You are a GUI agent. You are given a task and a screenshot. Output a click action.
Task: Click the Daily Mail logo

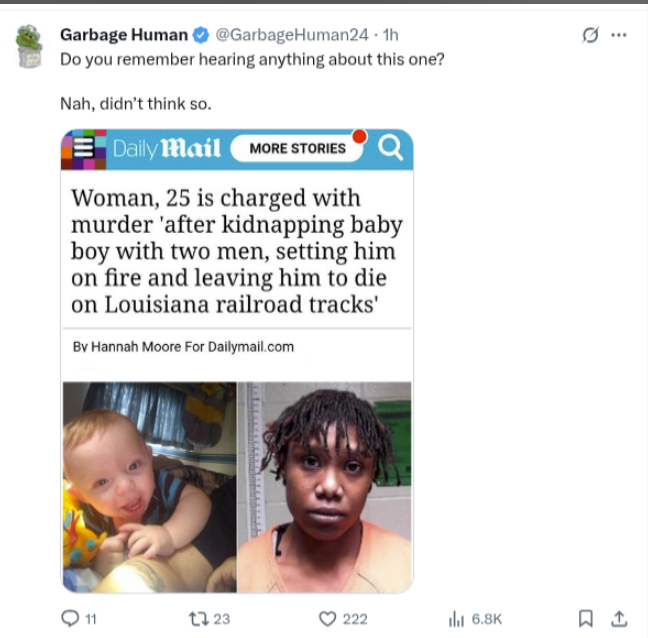point(166,149)
